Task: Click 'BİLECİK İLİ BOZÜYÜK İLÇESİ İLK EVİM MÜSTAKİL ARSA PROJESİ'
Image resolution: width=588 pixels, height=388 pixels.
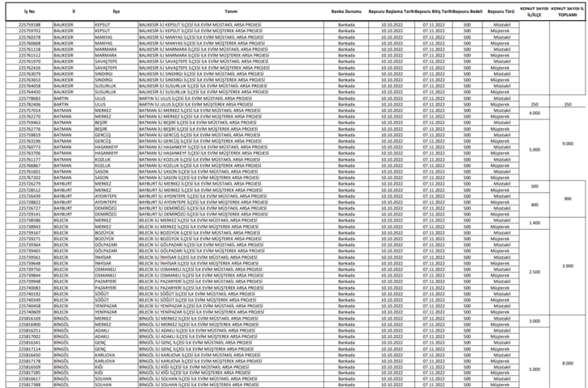Action: 199,232
